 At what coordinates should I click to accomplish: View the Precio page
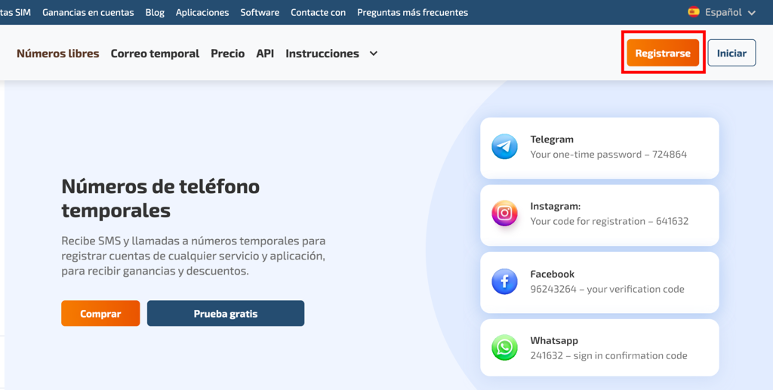click(228, 53)
